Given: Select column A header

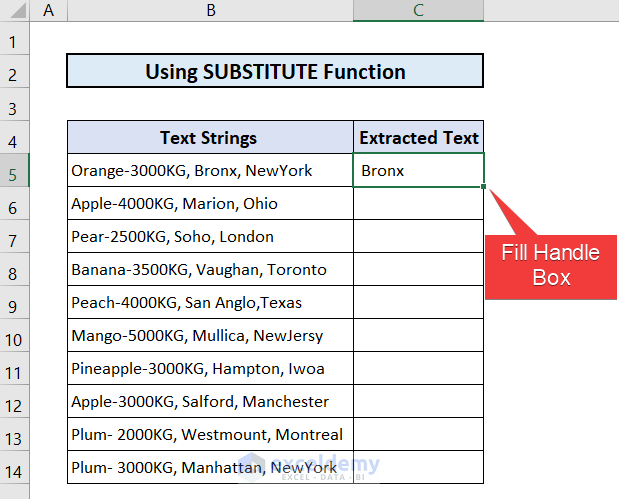Looking at the screenshot, I should (49, 11).
